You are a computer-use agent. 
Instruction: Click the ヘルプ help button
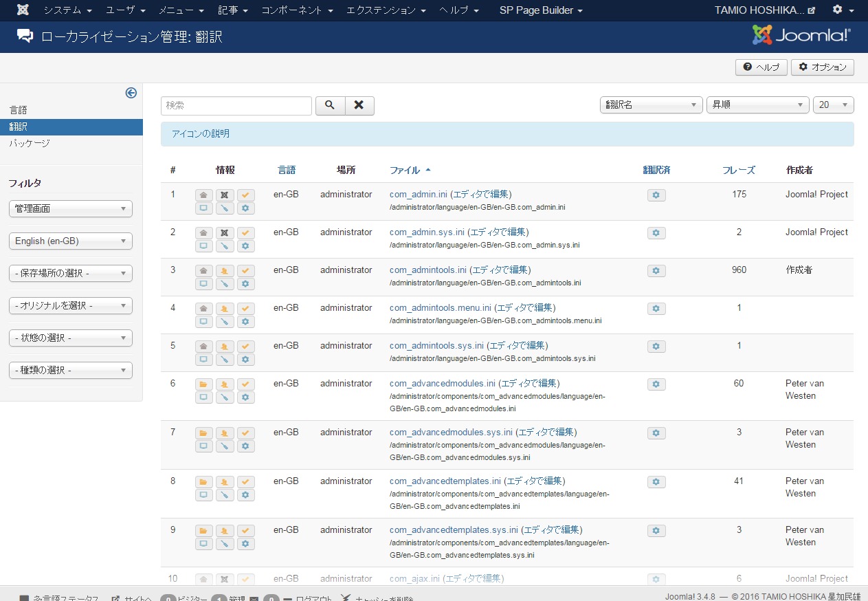[x=761, y=67]
